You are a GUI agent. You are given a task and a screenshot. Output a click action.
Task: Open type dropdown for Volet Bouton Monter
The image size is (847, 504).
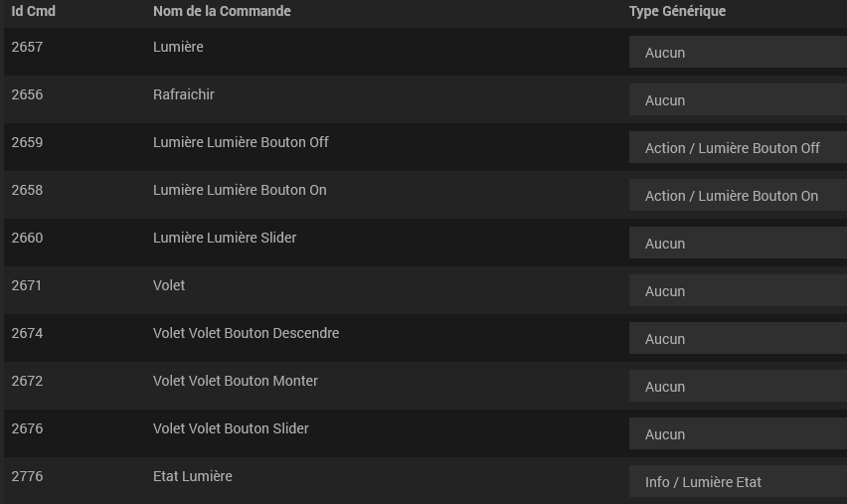(x=738, y=387)
